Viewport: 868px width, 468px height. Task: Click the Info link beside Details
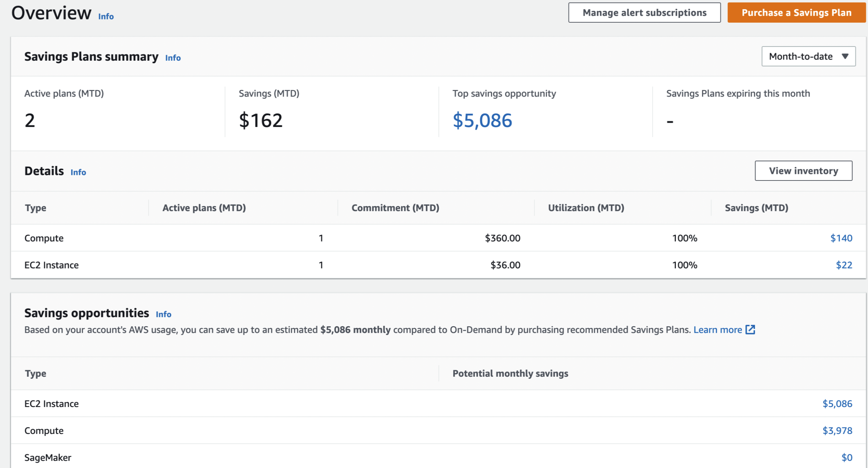(x=78, y=172)
